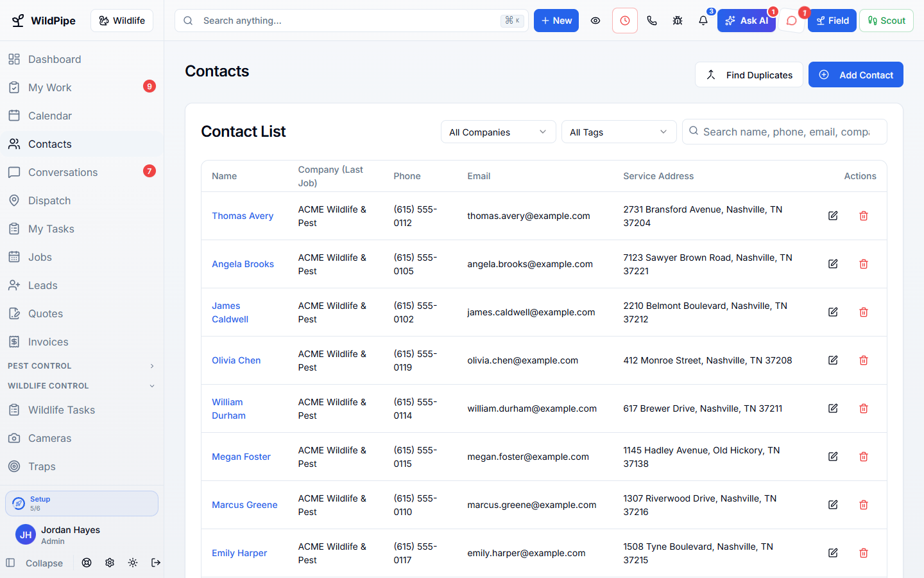The width and height of the screenshot is (924, 578).
Task: Expand the Pest Control section
Action: pyautogui.click(x=81, y=365)
